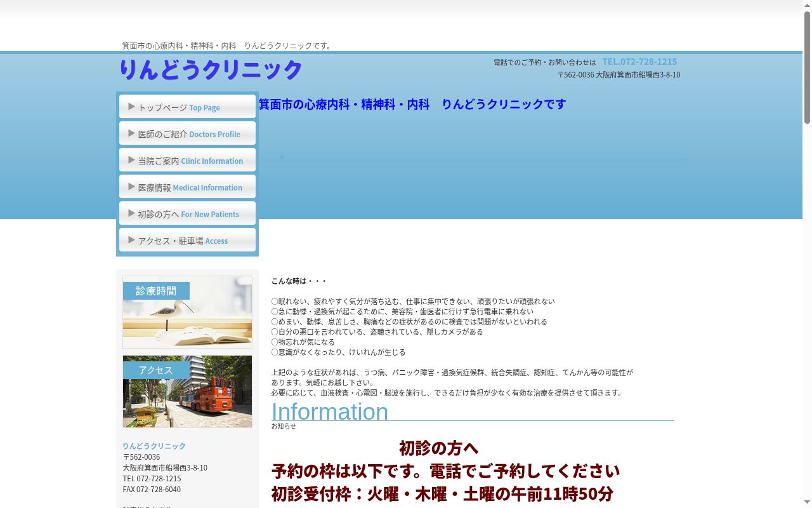The width and height of the screenshot is (812, 508).
Task: Open the トップページ Top Page menu item
Action: tap(187, 107)
